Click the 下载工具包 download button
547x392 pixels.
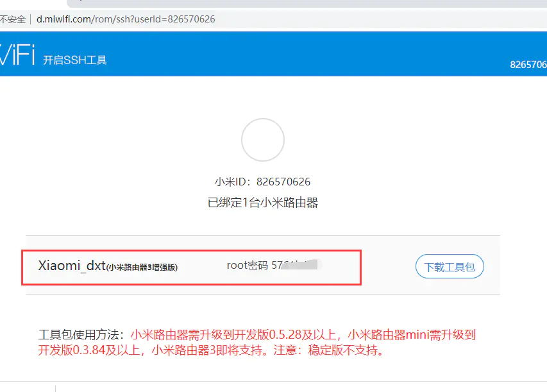450,267
